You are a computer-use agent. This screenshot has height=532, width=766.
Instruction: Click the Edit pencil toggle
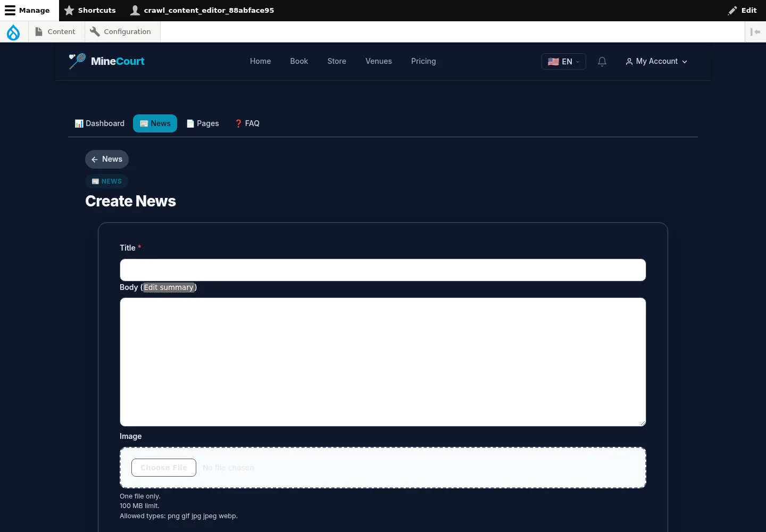(742, 10)
